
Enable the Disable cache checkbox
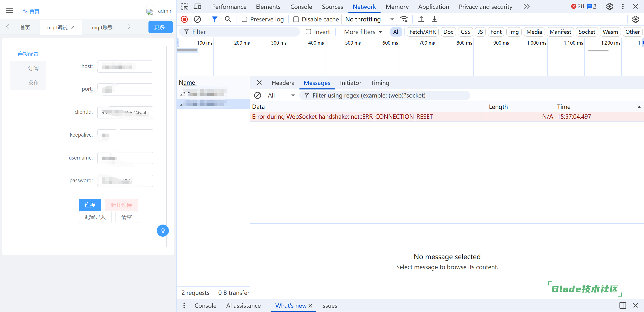[296, 19]
